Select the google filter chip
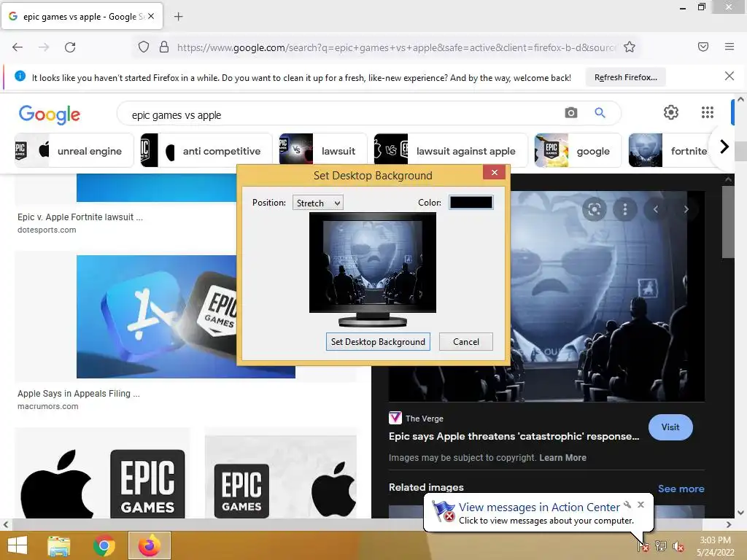The height and width of the screenshot is (560, 747). tap(578, 151)
